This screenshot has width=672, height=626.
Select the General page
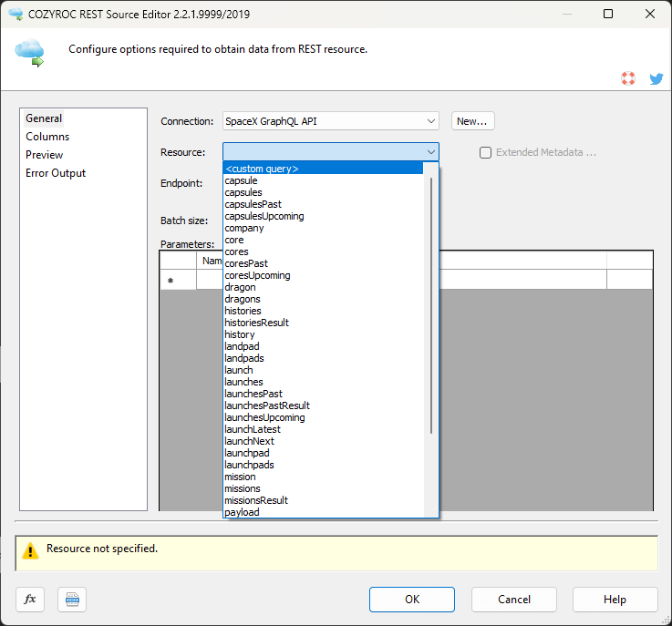(x=44, y=118)
